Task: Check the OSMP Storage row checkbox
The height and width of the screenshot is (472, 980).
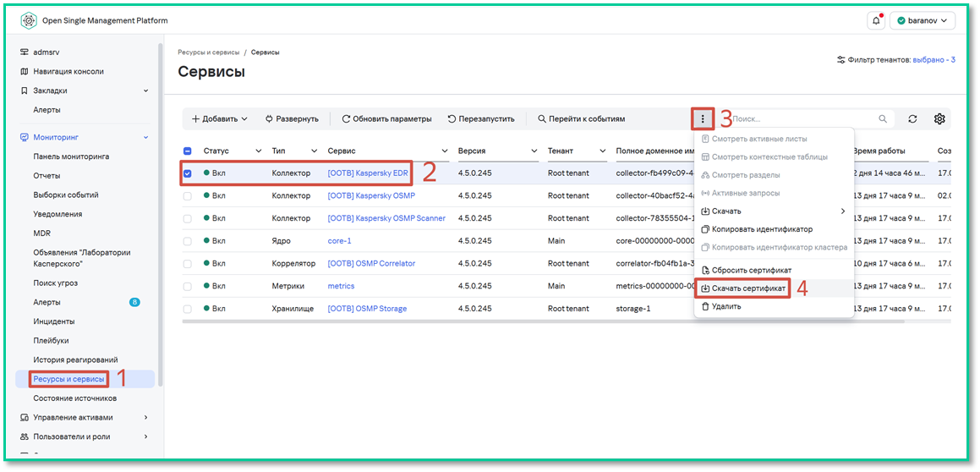Action: [x=188, y=309]
